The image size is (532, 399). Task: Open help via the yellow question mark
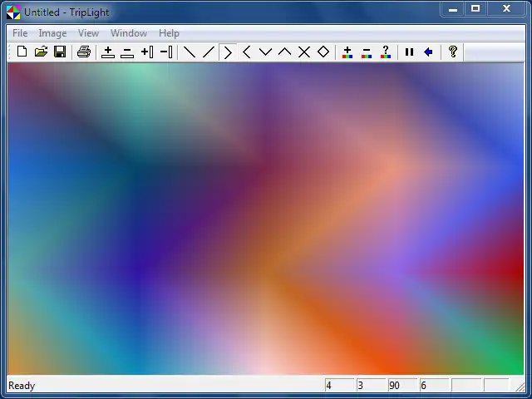pyautogui.click(x=452, y=52)
